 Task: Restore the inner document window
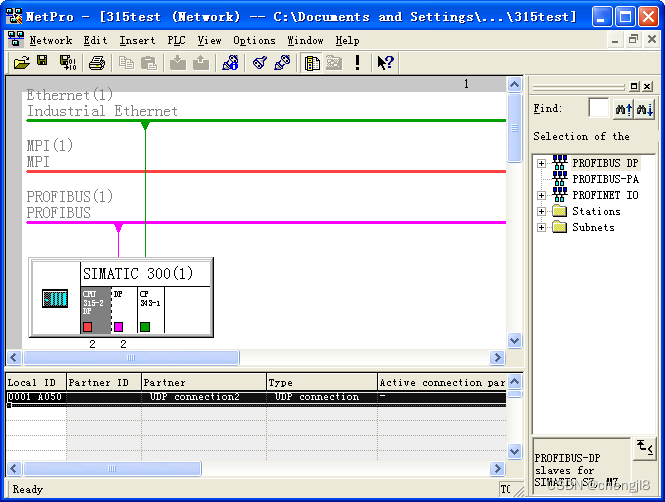point(633,40)
